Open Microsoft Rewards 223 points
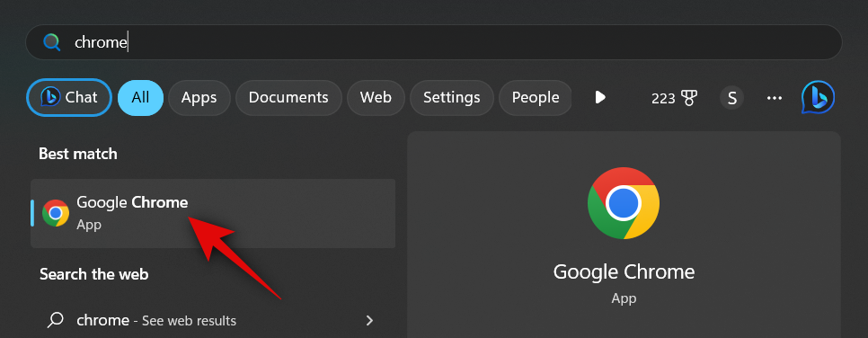The height and width of the screenshot is (338, 868). click(x=674, y=98)
